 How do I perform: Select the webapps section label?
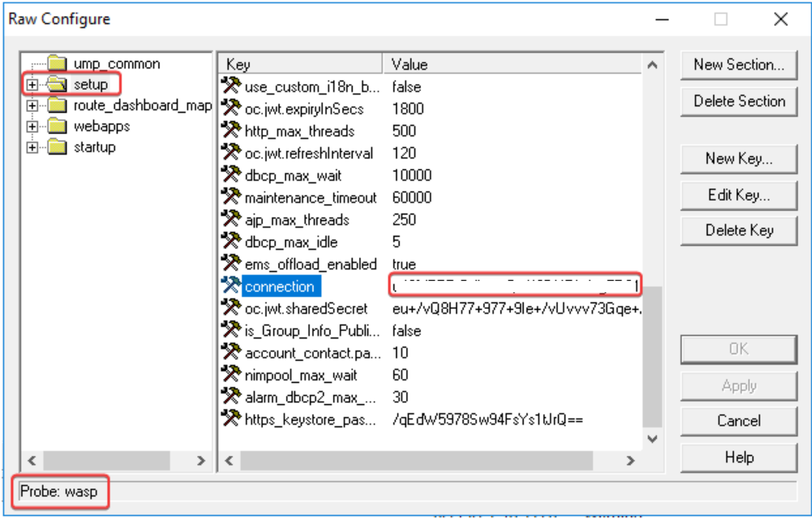pos(102,127)
